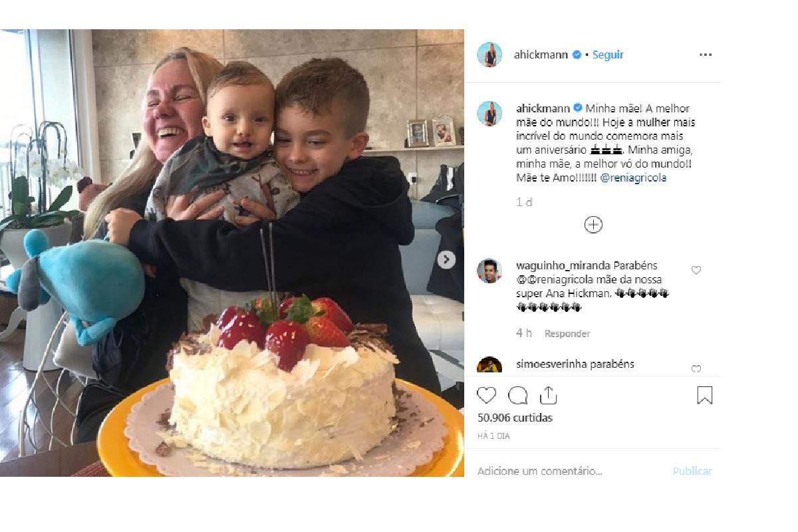Save the post with the bookmark icon

[x=704, y=396]
